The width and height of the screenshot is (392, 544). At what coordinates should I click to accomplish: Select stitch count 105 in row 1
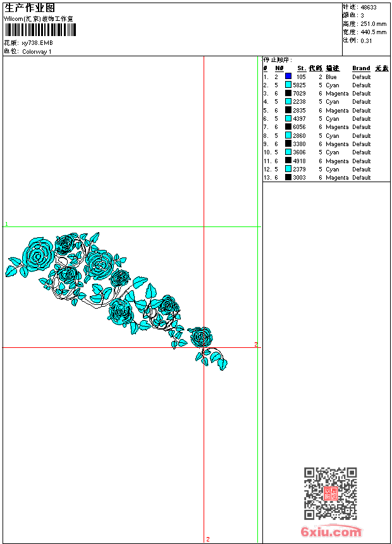301,77
